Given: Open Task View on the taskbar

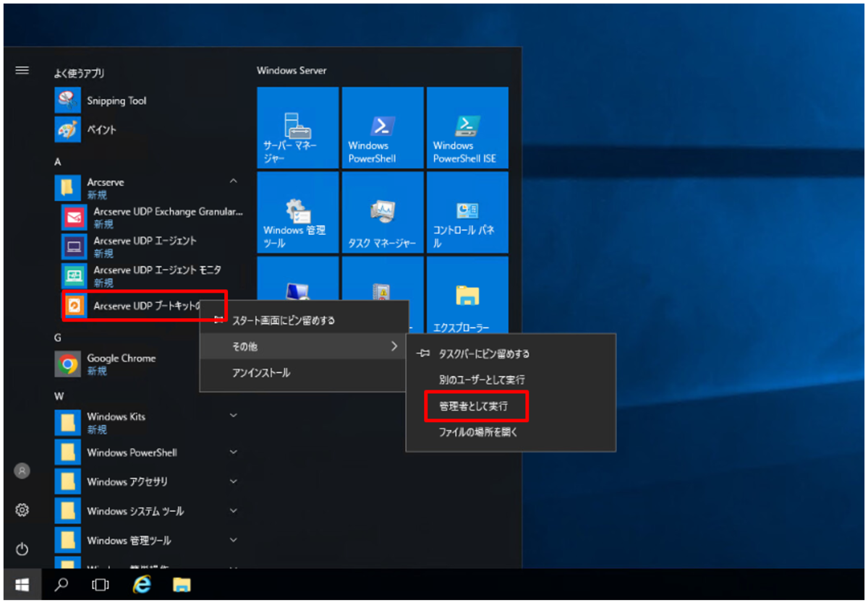Looking at the screenshot, I should click(101, 584).
